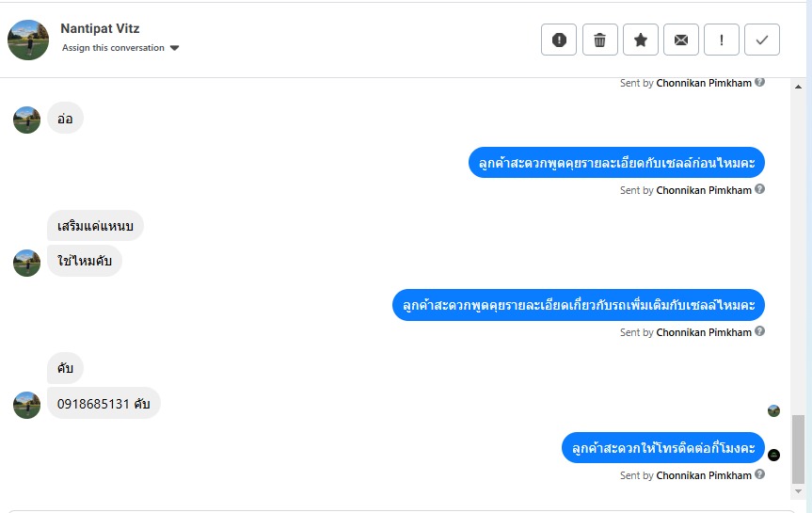Select the phone number message 0918685131
The image size is (812, 513).
[x=103, y=403]
